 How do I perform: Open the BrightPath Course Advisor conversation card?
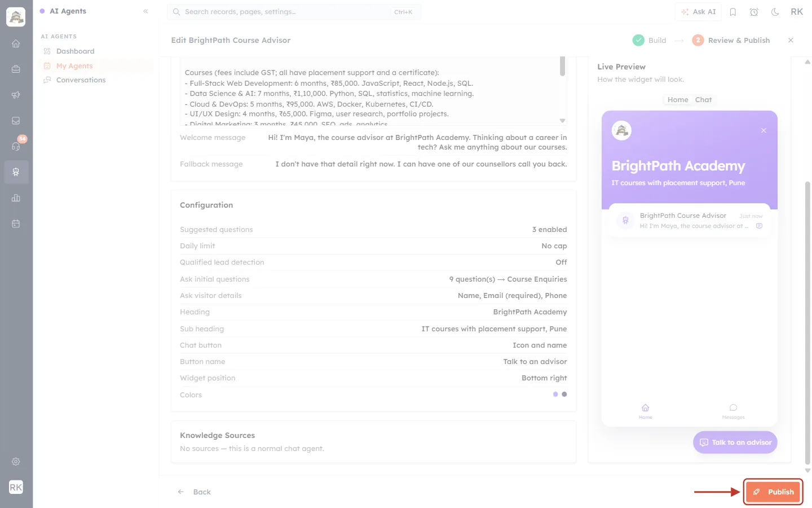(x=690, y=220)
